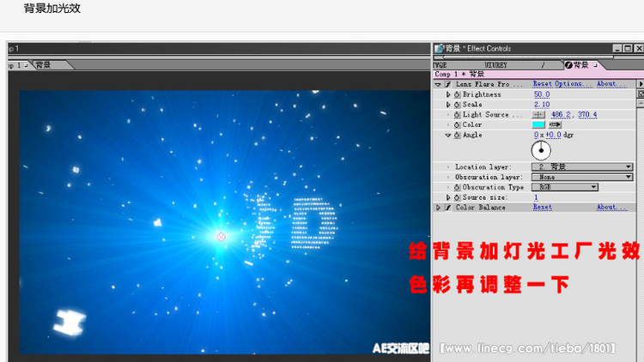This screenshot has height=362, width=644.
Task: Click the Light Source crosshair point picker
Action: [538, 115]
